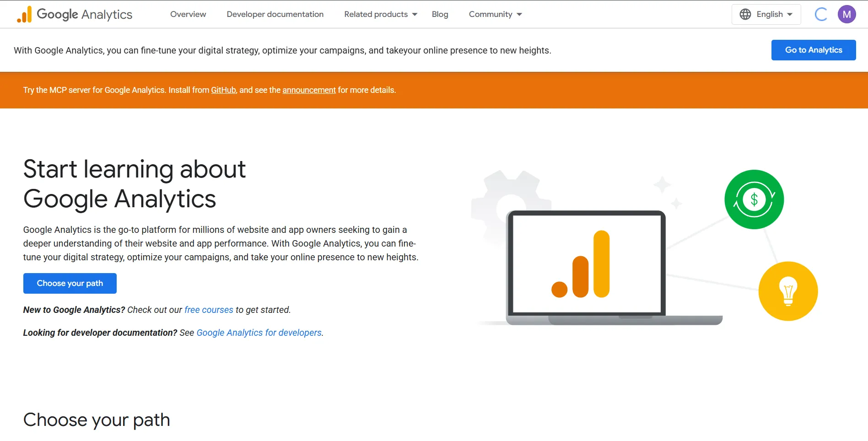This screenshot has width=868, height=441.
Task: Click the globe language icon
Action: [745, 14]
